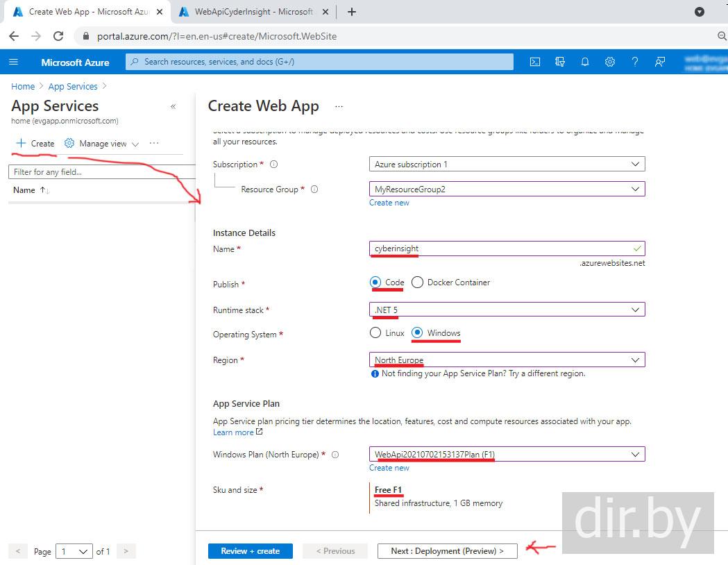Select the Code publish option
The width and height of the screenshot is (728, 565).
[376, 282]
